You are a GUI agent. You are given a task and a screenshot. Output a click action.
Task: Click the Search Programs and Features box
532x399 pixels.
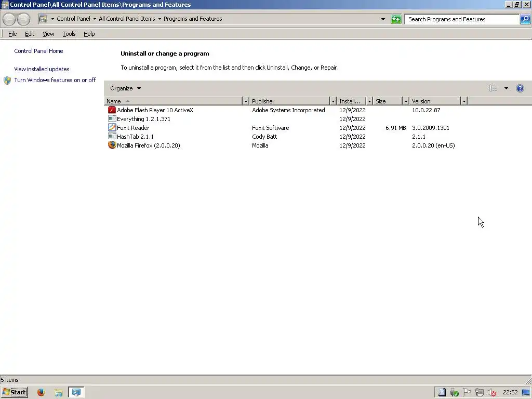tap(462, 19)
